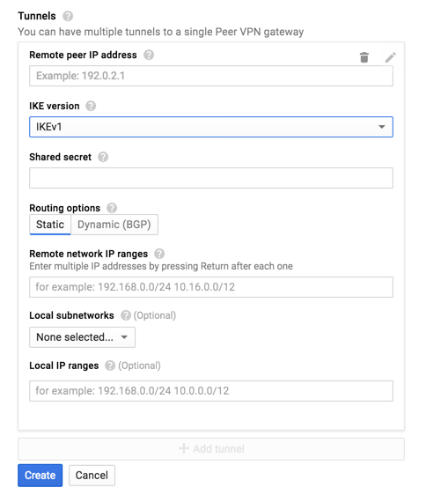Select the Static routing tab
This screenshot has width=448, height=495.
pyautogui.click(x=50, y=225)
